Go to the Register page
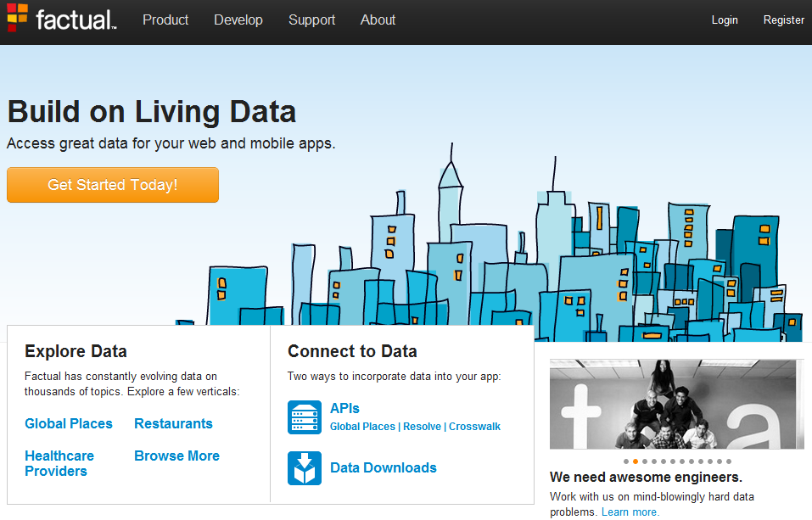This screenshot has width=812, height=520. pos(783,20)
